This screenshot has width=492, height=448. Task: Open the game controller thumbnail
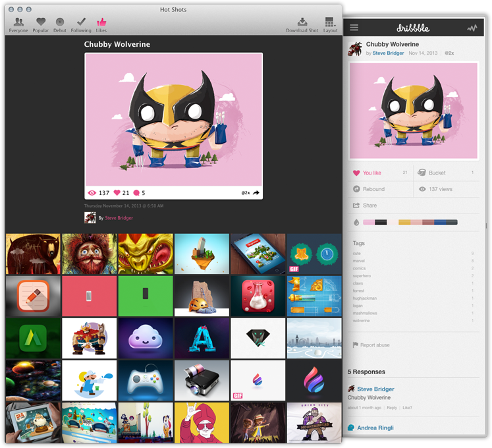(x=146, y=379)
